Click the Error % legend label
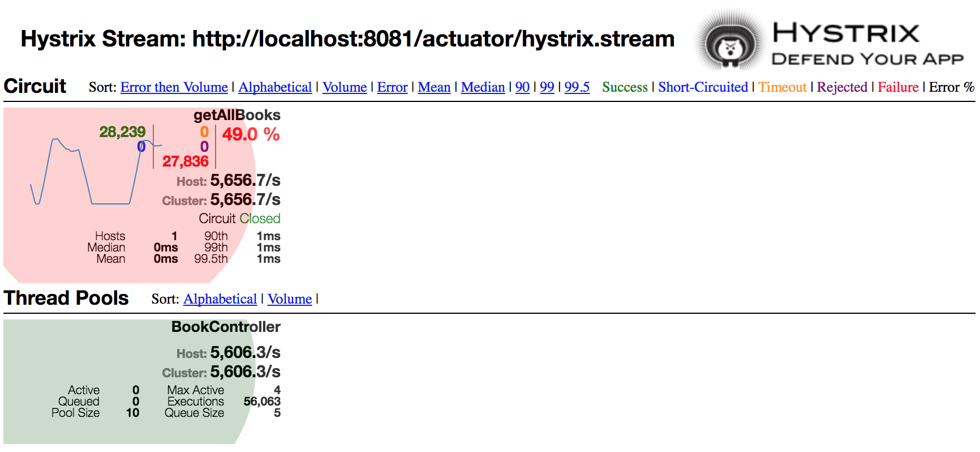980x452 pixels. pyautogui.click(x=952, y=87)
